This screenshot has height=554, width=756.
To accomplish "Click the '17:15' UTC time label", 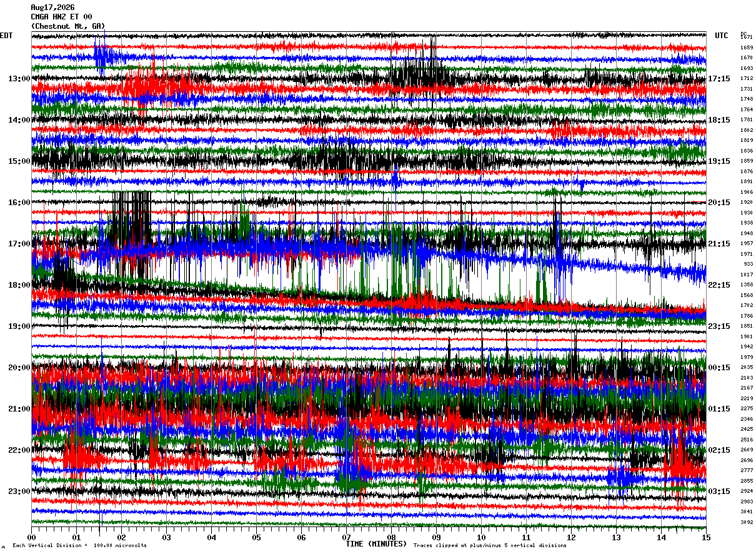I will pos(719,79).
